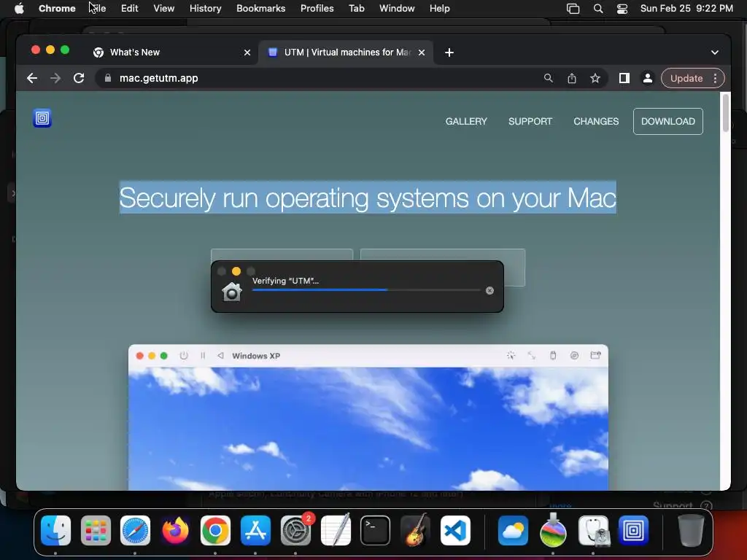Open Visual Studio Code from Dock
The image size is (747, 560).
click(455, 530)
